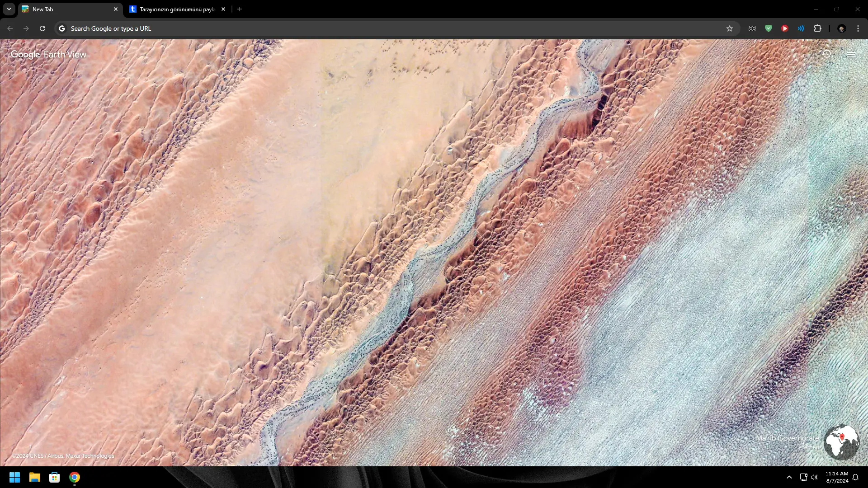The width and height of the screenshot is (868, 488).
Task: Open the tab search dropdown arrow
Action: (x=9, y=9)
